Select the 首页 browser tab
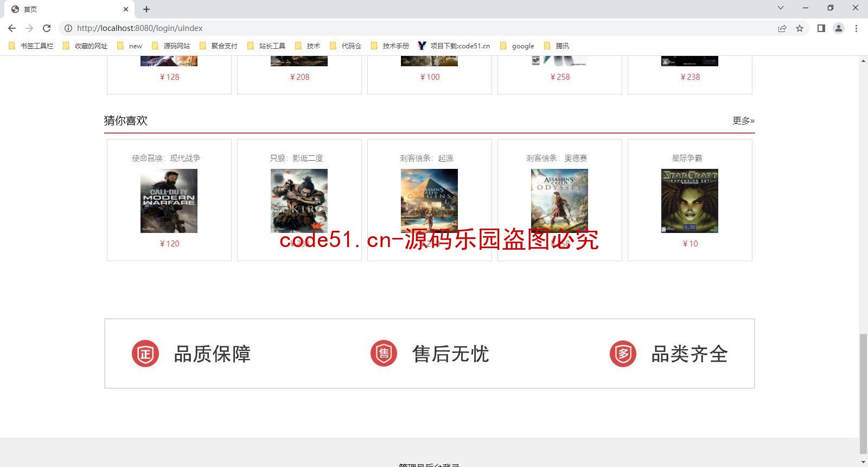 coord(71,9)
